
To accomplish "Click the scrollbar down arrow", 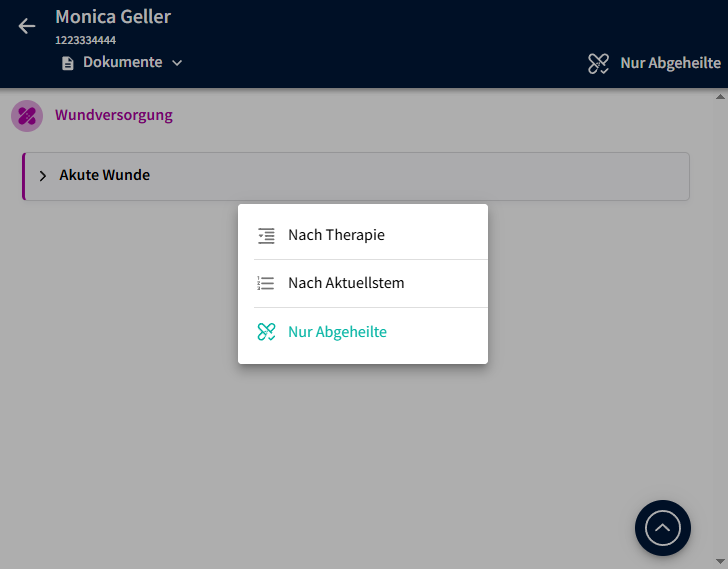I will pyautogui.click(x=720, y=561).
